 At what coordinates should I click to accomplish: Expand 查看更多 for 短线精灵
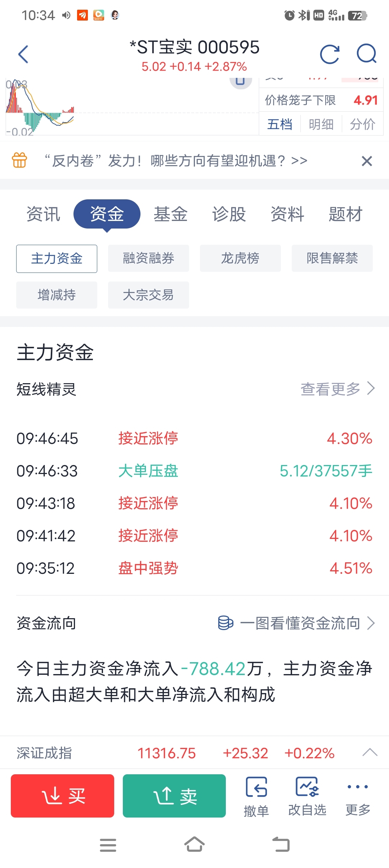(x=338, y=389)
